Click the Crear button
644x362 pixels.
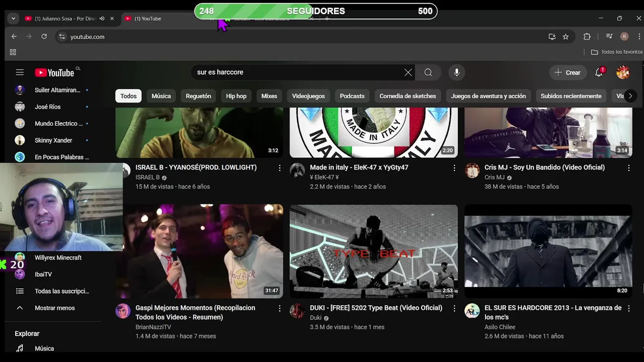(x=568, y=72)
